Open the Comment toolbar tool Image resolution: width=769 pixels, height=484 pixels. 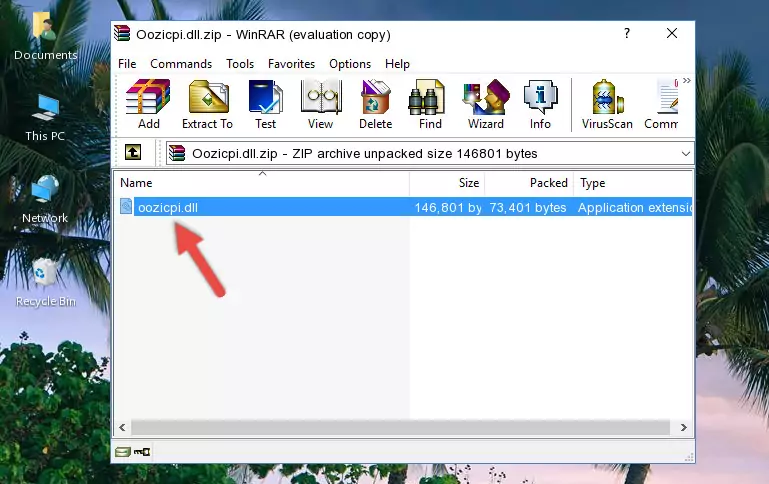661,104
